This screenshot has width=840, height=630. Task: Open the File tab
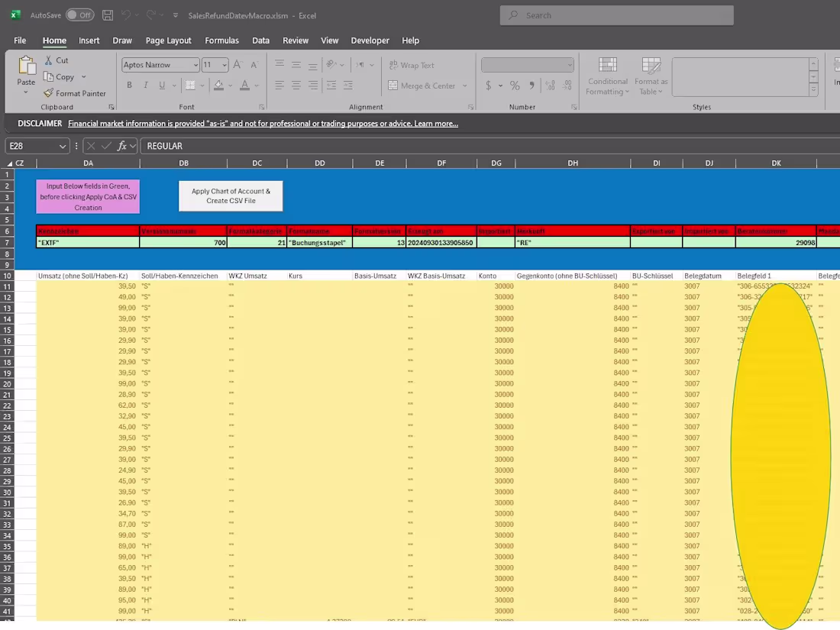[x=20, y=40]
